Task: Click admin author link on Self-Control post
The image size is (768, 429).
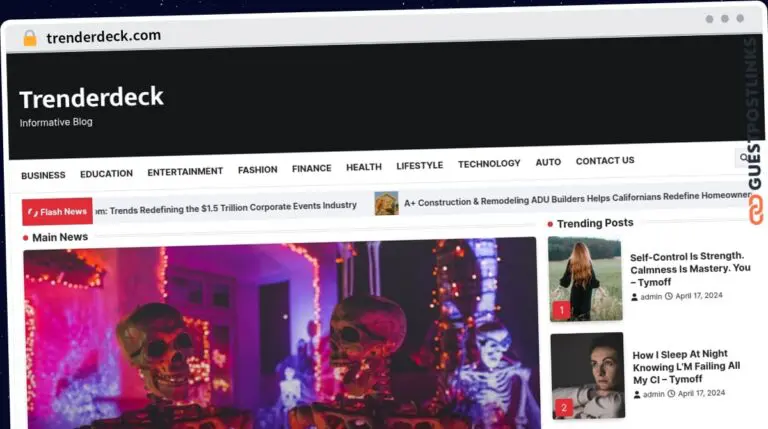Action: (651, 297)
